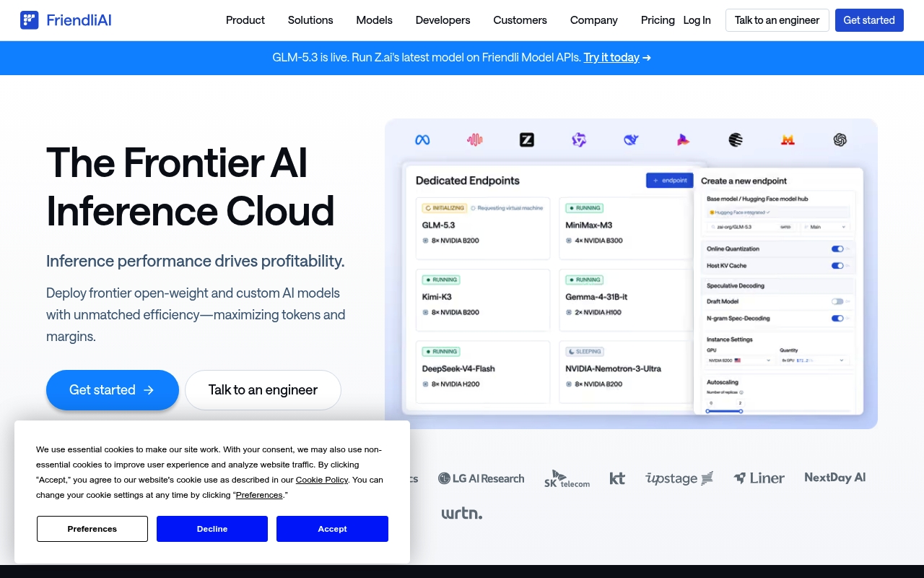Click the GPU chip icon beside 4× NVIDIA B300
Screen dimensions: 924x578
click(569, 241)
